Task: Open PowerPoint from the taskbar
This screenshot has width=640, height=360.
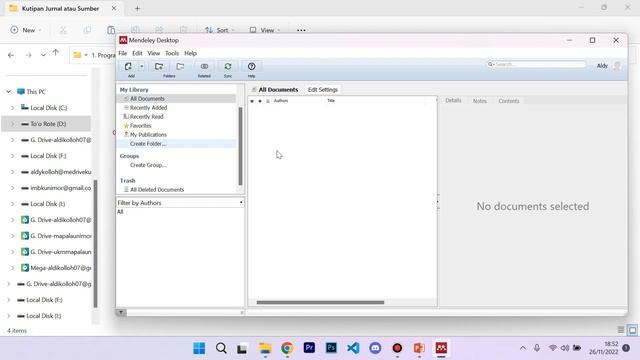Action: (419, 348)
